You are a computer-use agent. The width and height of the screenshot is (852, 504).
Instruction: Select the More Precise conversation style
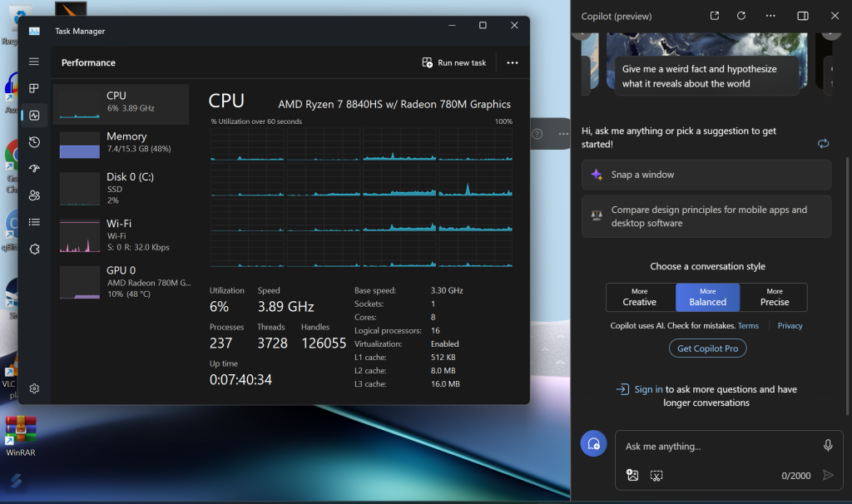774,297
